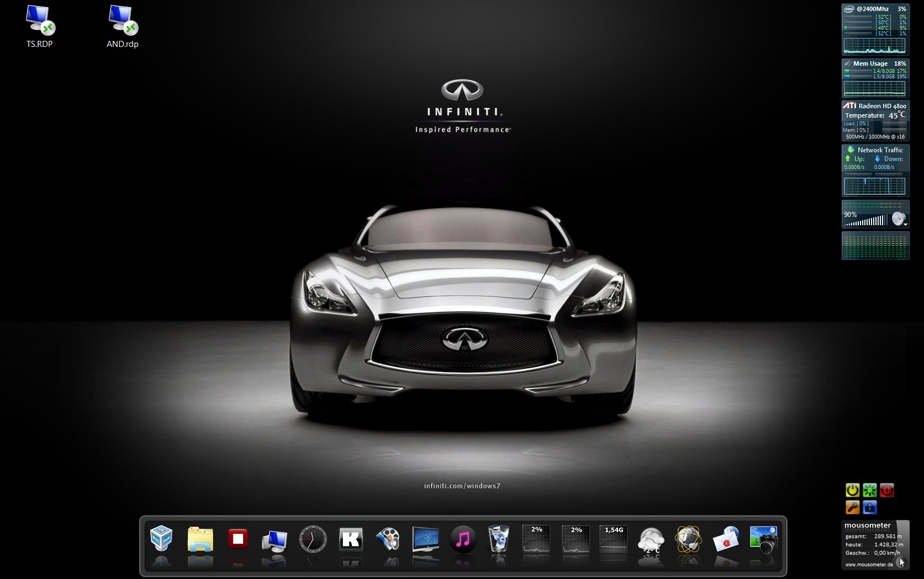This screenshot has height=579, width=924.
Task: Click the network 'Down:' speed label
Action: 894,159
